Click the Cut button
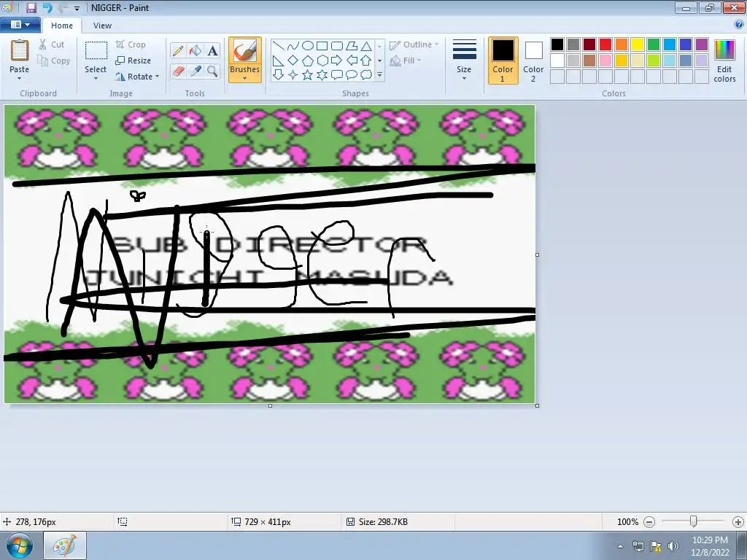This screenshot has width=747, height=560. tap(52, 44)
